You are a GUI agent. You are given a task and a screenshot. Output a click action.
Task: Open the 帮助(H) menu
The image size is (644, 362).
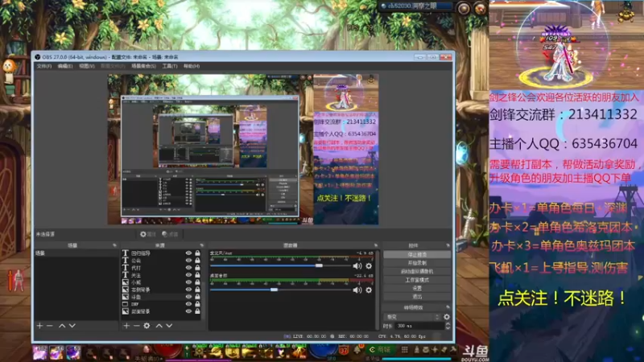point(192,66)
